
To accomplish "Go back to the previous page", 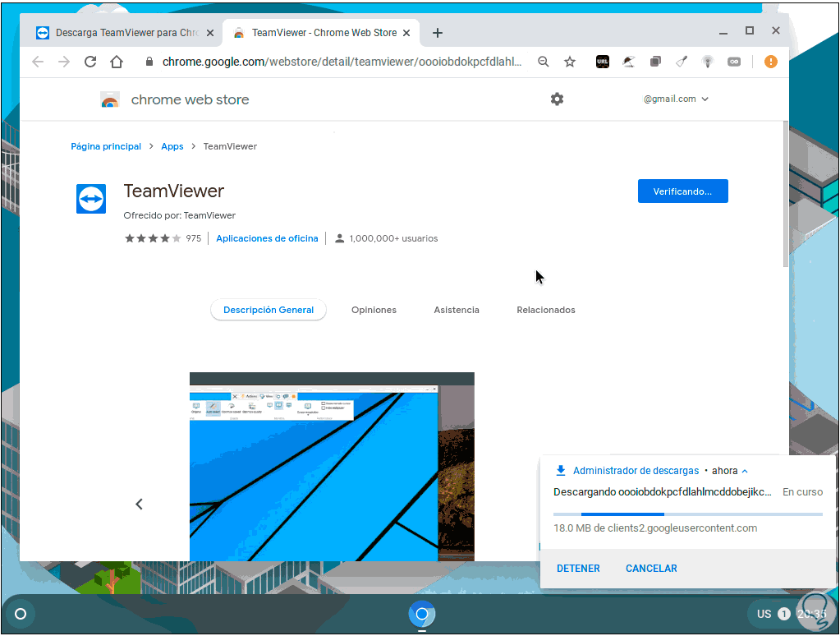I will pyautogui.click(x=38, y=62).
